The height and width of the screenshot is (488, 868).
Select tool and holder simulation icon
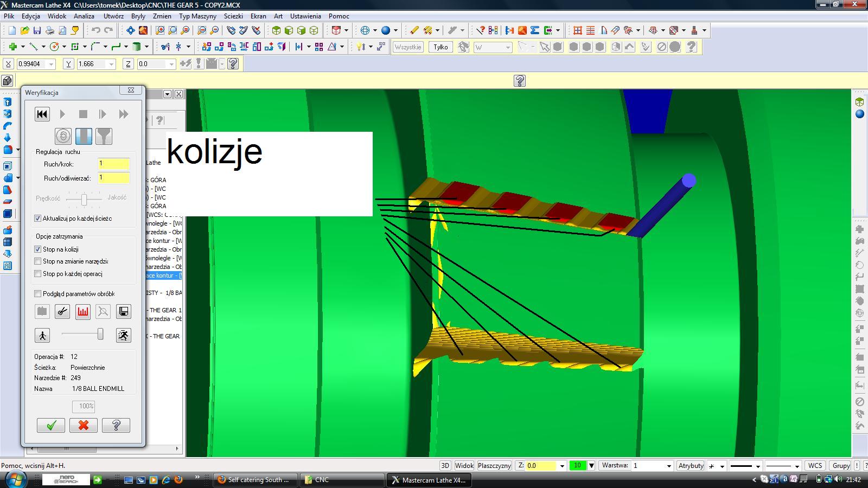coord(104,136)
